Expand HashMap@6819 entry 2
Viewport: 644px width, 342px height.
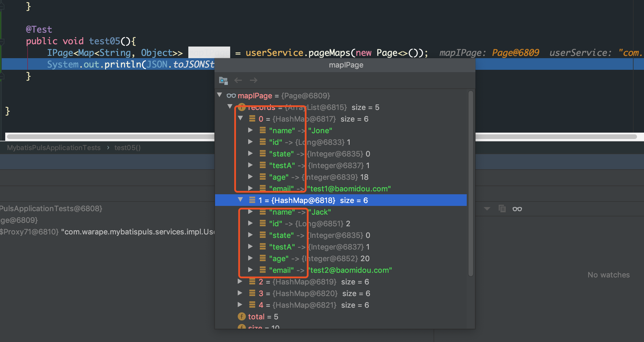pos(240,282)
